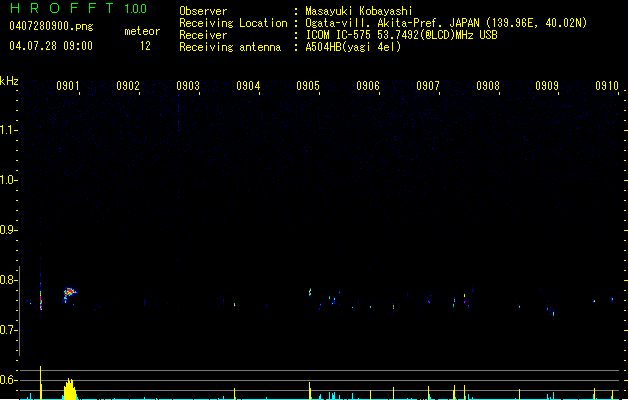Select the filename 0407280900.png
The image size is (629, 400).
(51, 26)
